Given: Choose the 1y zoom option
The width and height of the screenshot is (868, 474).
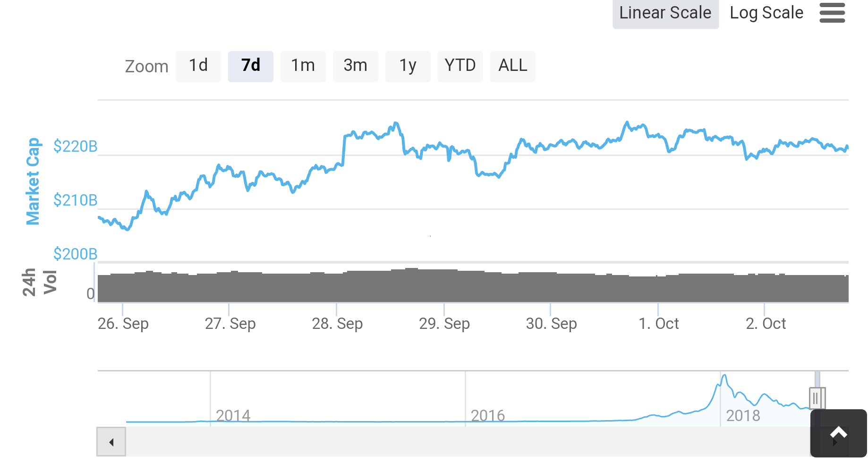Looking at the screenshot, I should (x=408, y=66).
